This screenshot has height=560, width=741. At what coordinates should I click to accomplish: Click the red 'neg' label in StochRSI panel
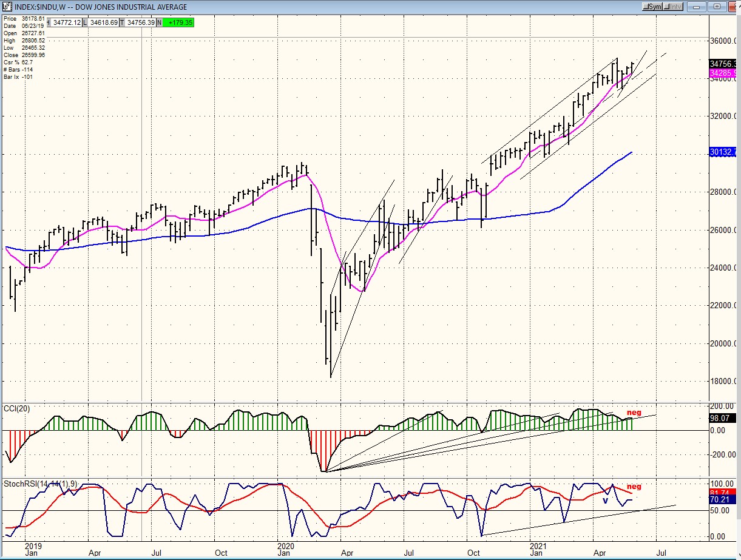634,487
